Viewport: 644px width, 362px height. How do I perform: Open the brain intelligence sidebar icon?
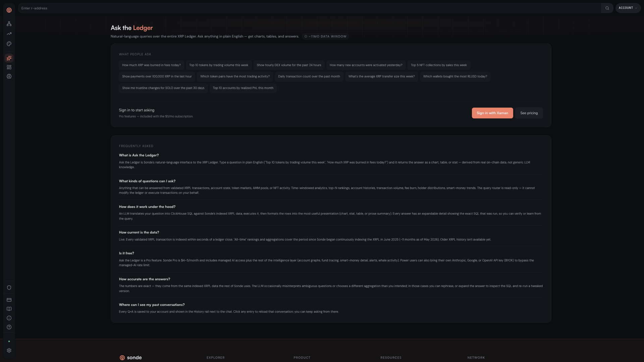coord(9,76)
